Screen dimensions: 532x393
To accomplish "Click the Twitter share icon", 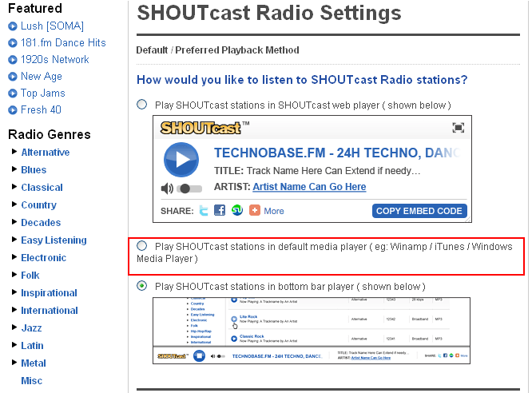I will click(203, 211).
